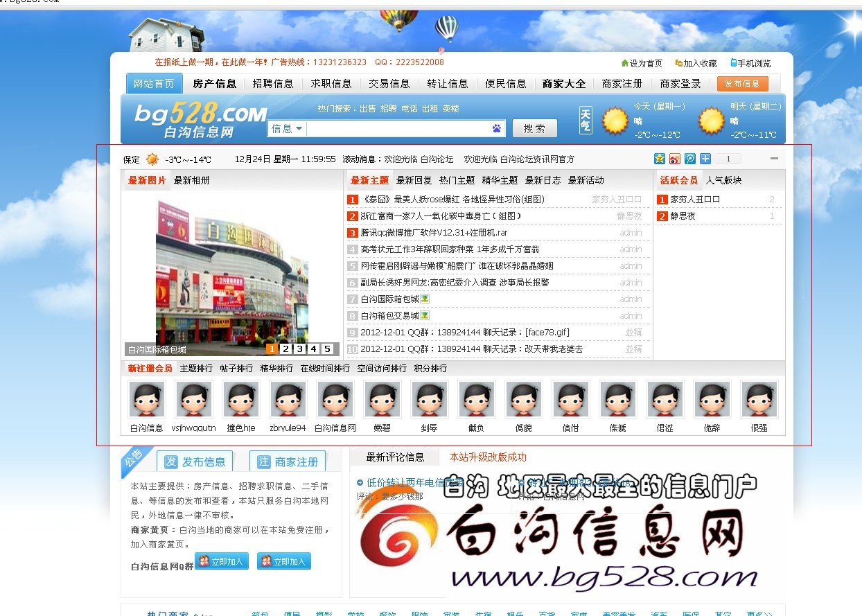Switch slideshow to image number 3
862x616 pixels.
pyautogui.click(x=299, y=349)
